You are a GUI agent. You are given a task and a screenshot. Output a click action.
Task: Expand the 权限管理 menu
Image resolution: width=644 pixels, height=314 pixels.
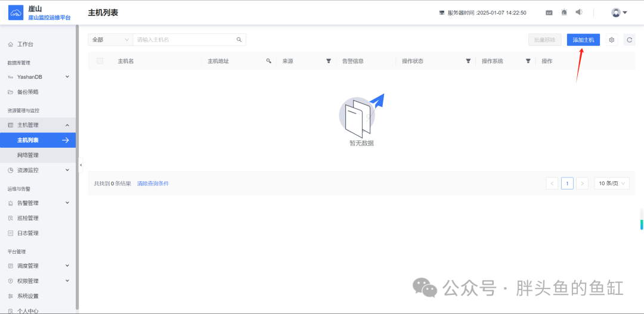(38, 281)
